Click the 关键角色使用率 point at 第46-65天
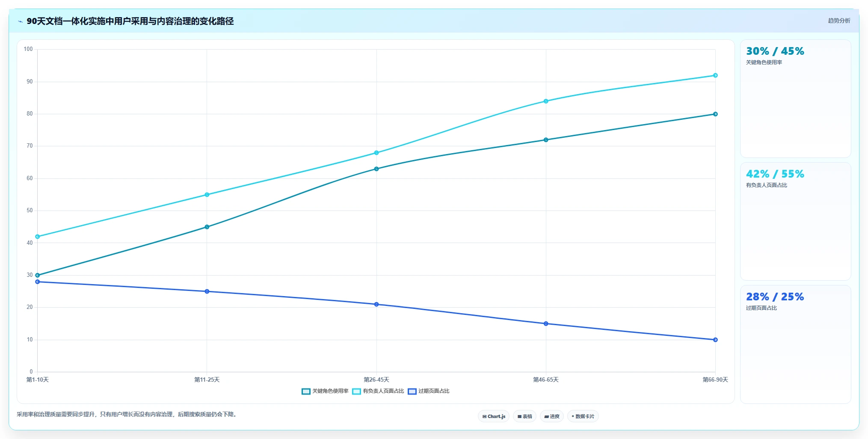 546,140
